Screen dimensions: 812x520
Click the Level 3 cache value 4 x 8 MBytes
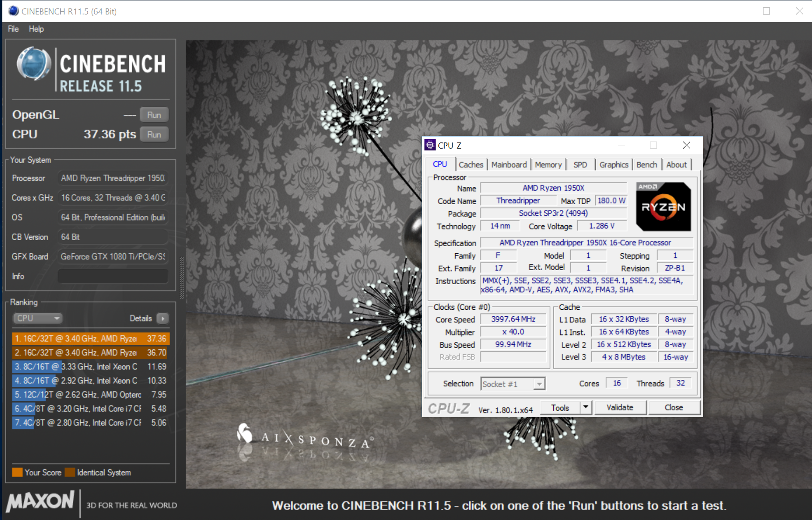(623, 357)
